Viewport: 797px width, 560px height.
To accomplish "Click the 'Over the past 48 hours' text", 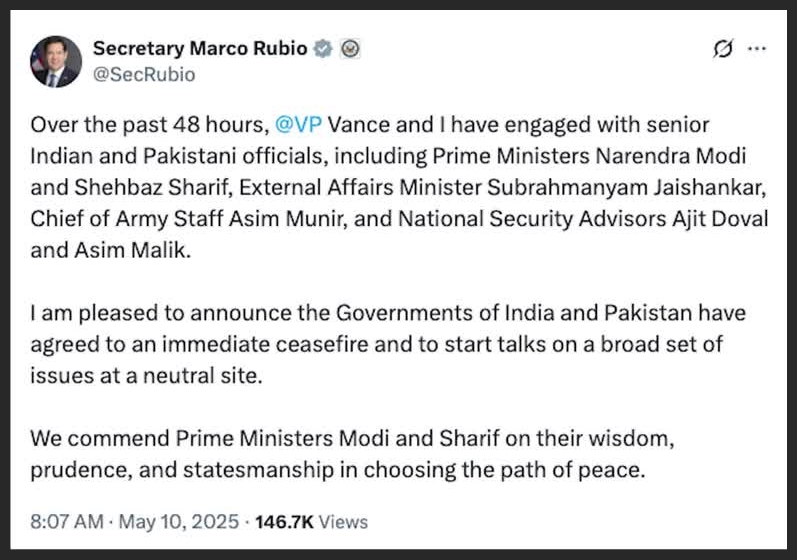I will (147, 126).
